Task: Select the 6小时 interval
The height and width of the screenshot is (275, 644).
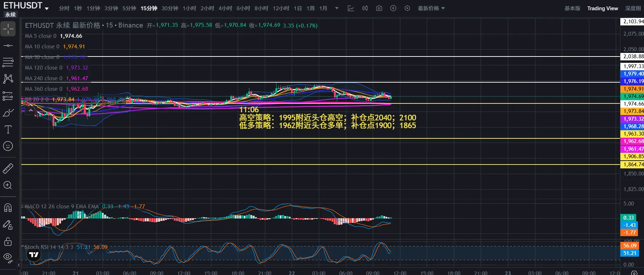Action: click(243, 8)
